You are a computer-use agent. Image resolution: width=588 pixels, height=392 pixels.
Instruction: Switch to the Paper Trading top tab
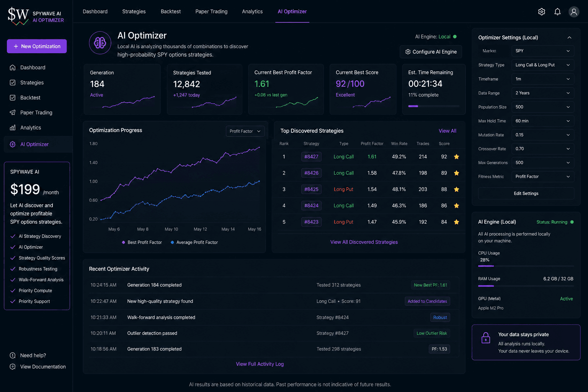coord(211,11)
